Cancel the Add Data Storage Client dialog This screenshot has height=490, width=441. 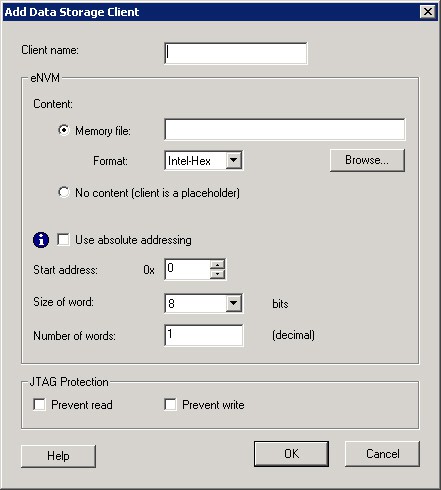[382, 454]
